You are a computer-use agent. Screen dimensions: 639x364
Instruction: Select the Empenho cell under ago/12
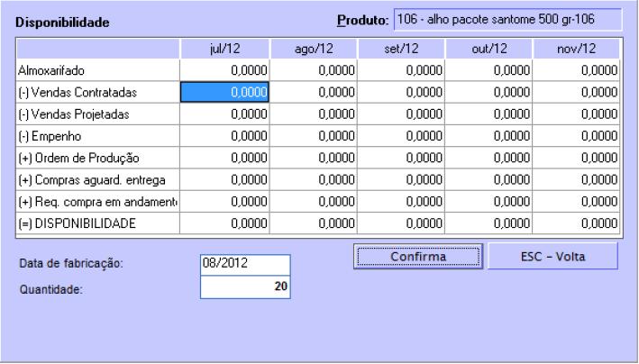[x=312, y=136]
